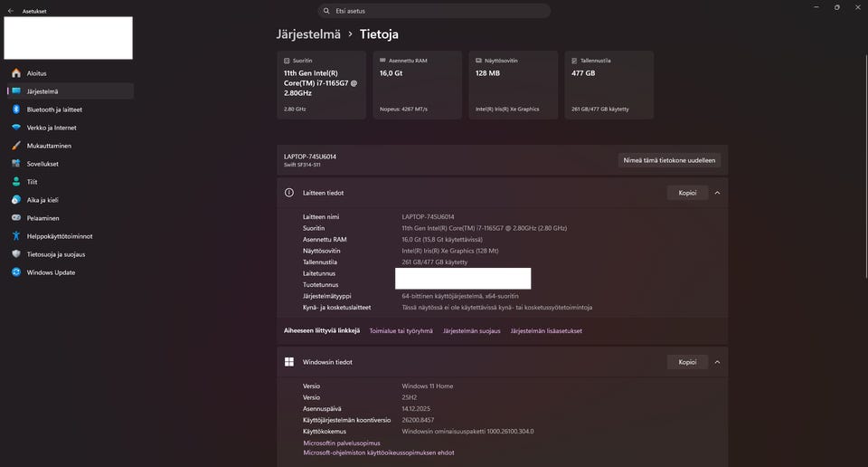The image size is (868, 467).
Task: Go to Verkko ja Internet settings
Action: click(x=71, y=128)
